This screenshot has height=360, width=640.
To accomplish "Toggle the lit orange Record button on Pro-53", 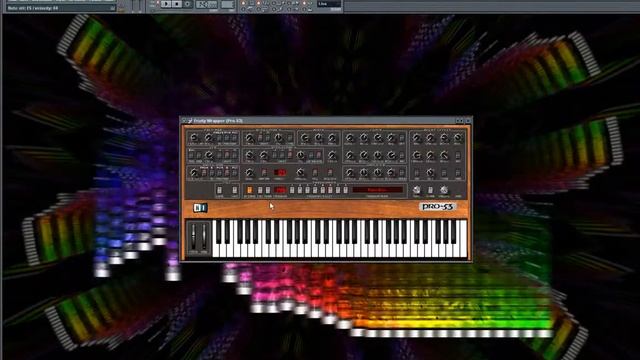I will point(249,190).
